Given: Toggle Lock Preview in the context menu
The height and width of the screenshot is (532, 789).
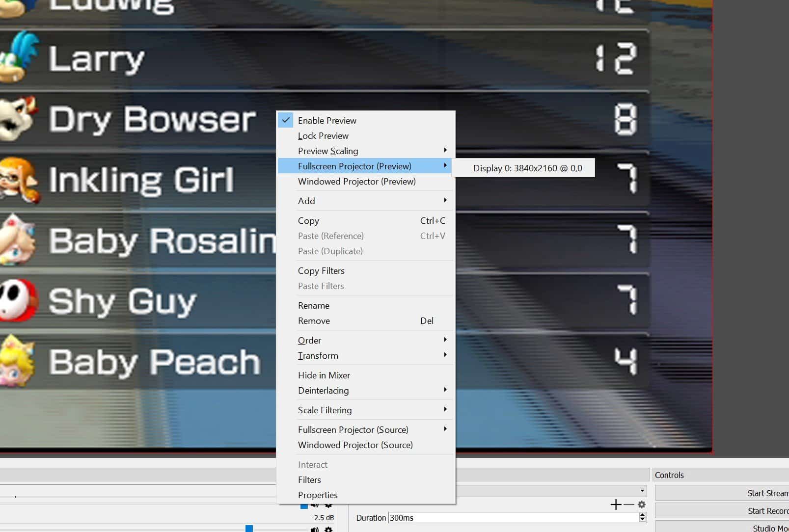Looking at the screenshot, I should (x=323, y=136).
